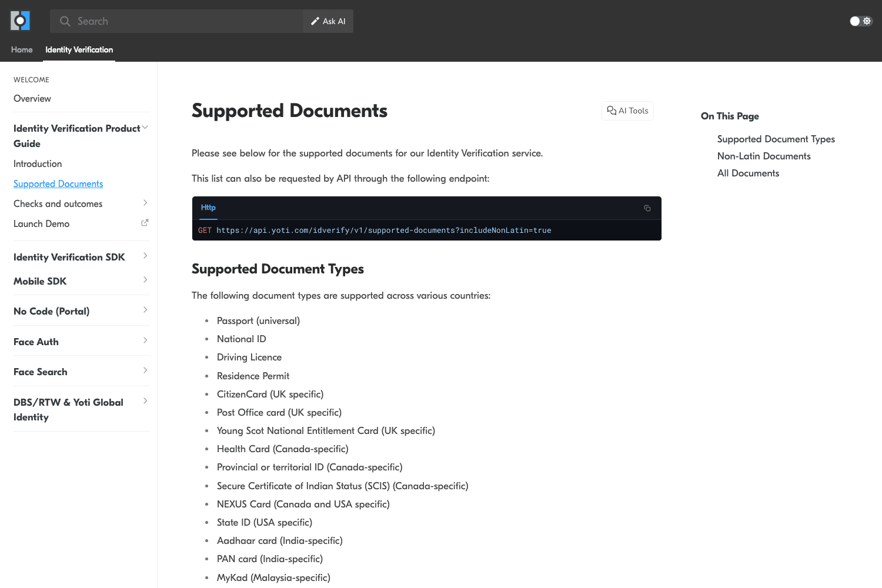Click the external link icon beside Launch Demo
Screen dimensions: 882x588
(x=145, y=223)
